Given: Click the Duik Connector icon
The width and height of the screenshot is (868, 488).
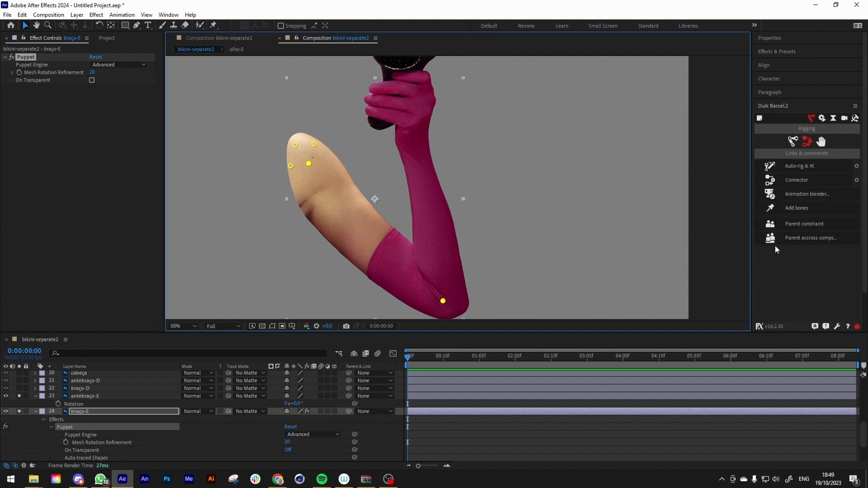Looking at the screenshot, I should (x=770, y=180).
